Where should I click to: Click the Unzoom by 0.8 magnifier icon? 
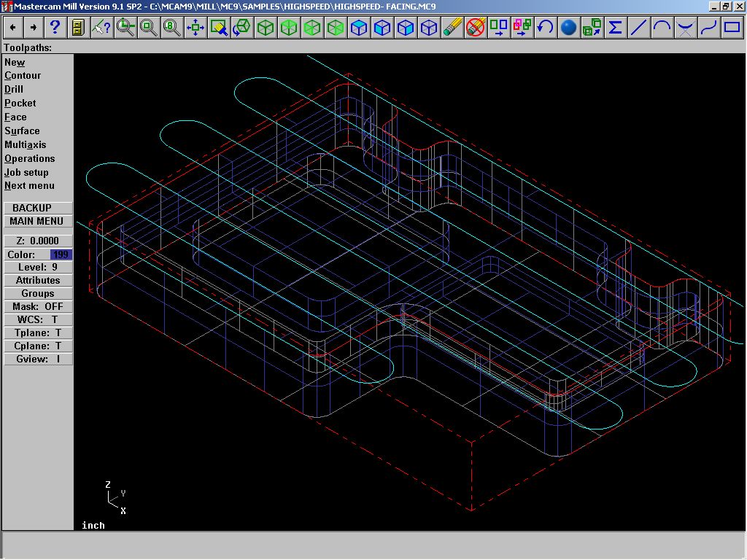tap(171, 28)
